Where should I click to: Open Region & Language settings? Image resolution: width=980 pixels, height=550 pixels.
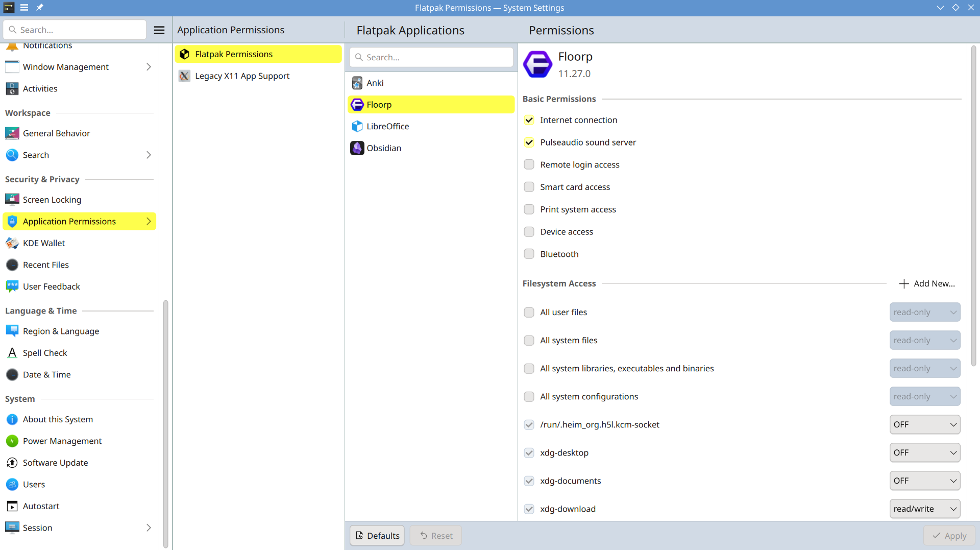point(61,331)
